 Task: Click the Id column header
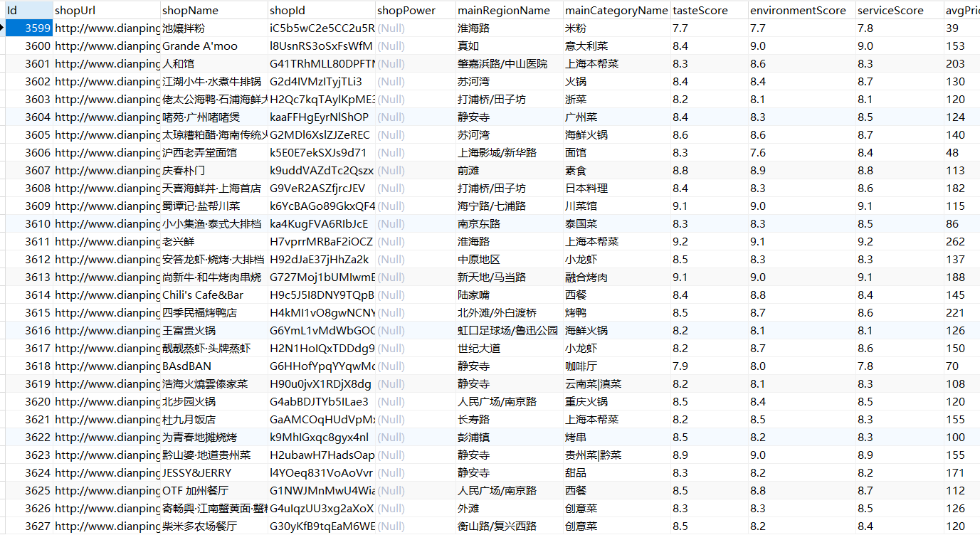(28, 10)
